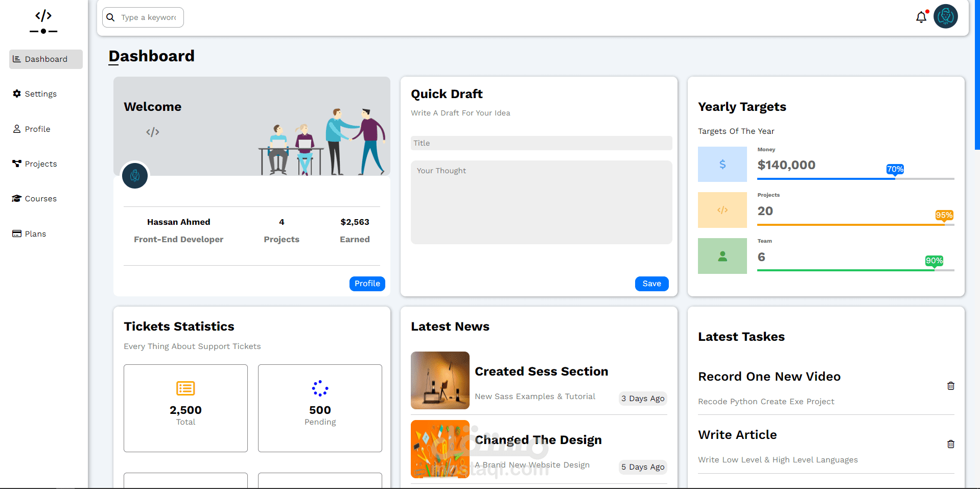Click the Welcome card profile avatar

tap(135, 176)
